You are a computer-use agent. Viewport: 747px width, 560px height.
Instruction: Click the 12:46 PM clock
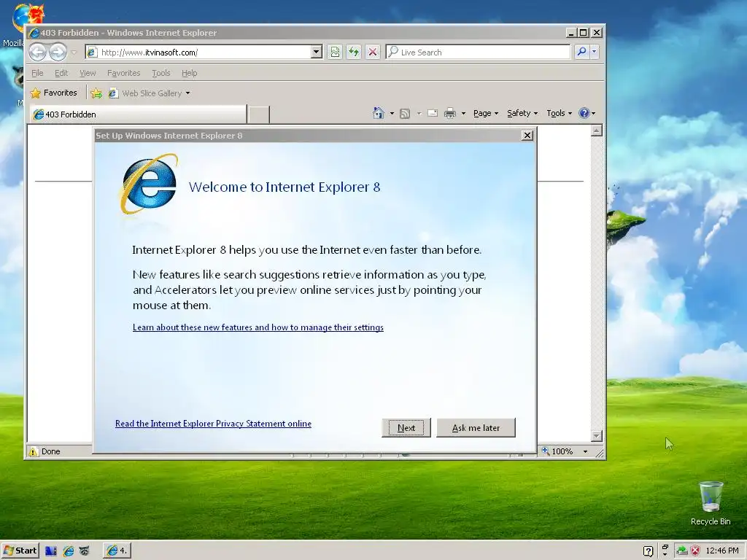[722, 551]
